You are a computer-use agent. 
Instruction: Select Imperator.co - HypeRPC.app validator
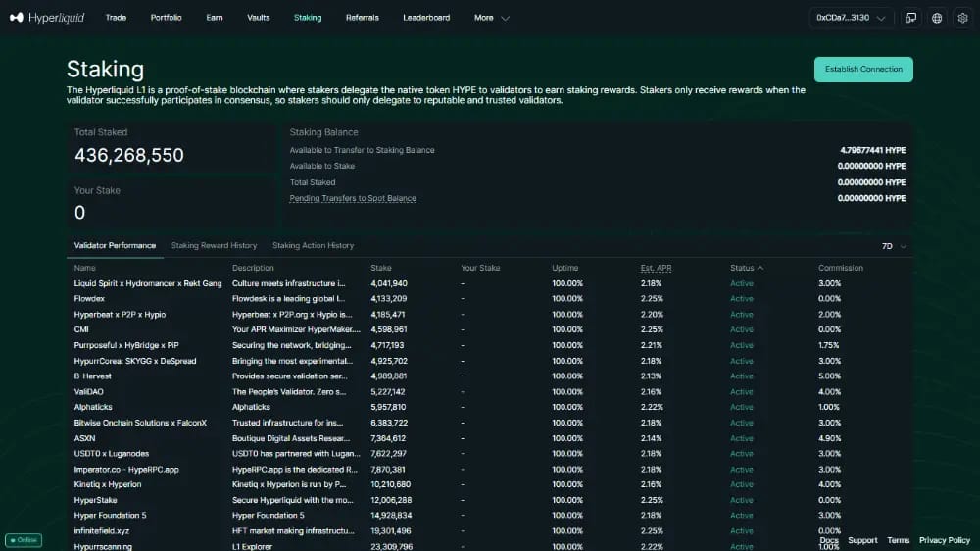click(126, 470)
